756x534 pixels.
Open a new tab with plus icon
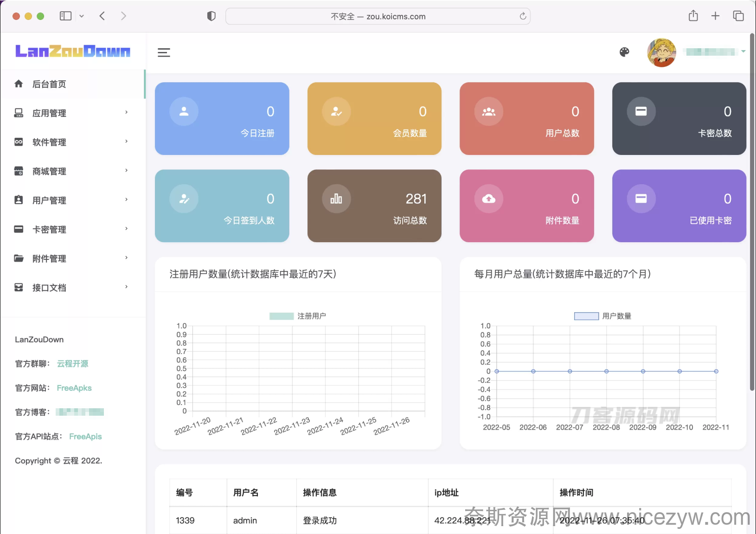[x=716, y=16]
